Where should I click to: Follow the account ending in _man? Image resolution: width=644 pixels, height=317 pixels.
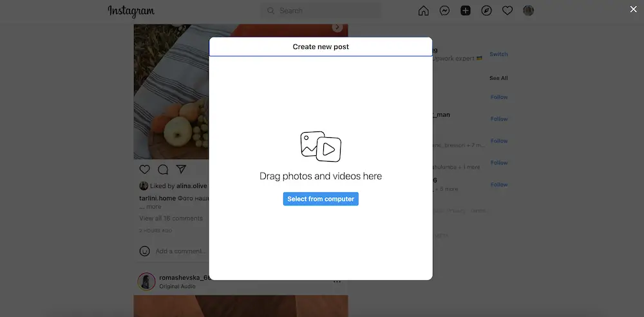[499, 119]
